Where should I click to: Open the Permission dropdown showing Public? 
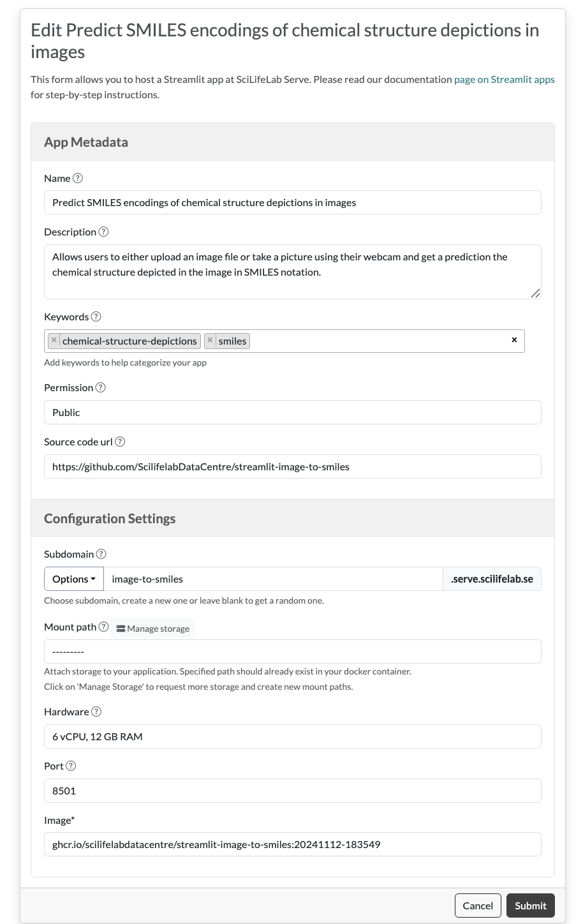292,412
